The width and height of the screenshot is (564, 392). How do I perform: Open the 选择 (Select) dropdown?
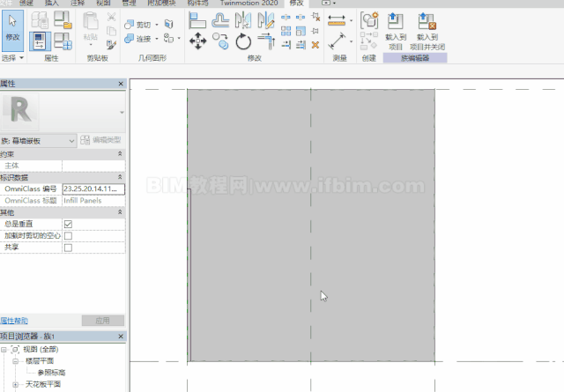12,58
